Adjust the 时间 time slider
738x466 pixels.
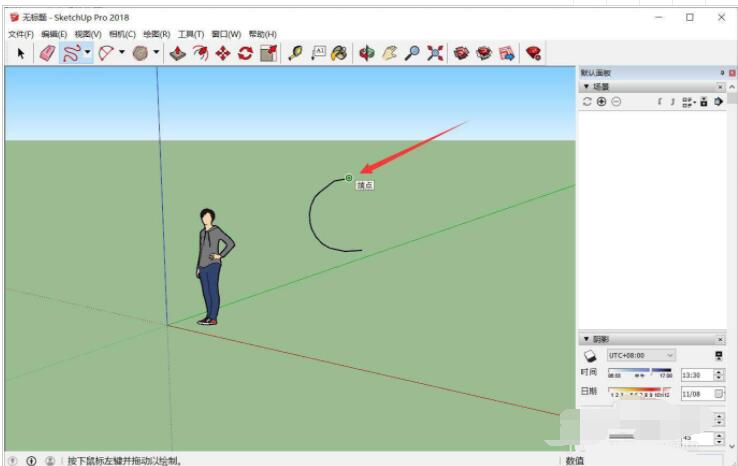(640, 373)
